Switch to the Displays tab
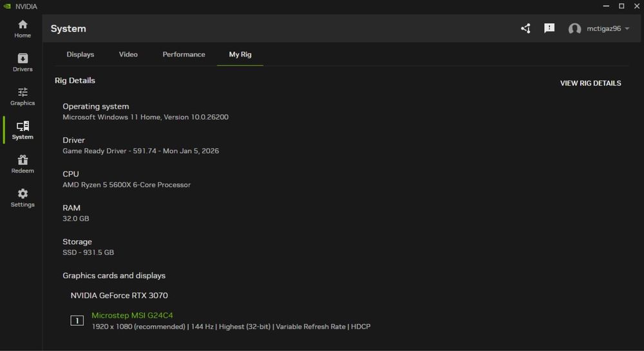The width and height of the screenshot is (644, 351). click(80, 54)
